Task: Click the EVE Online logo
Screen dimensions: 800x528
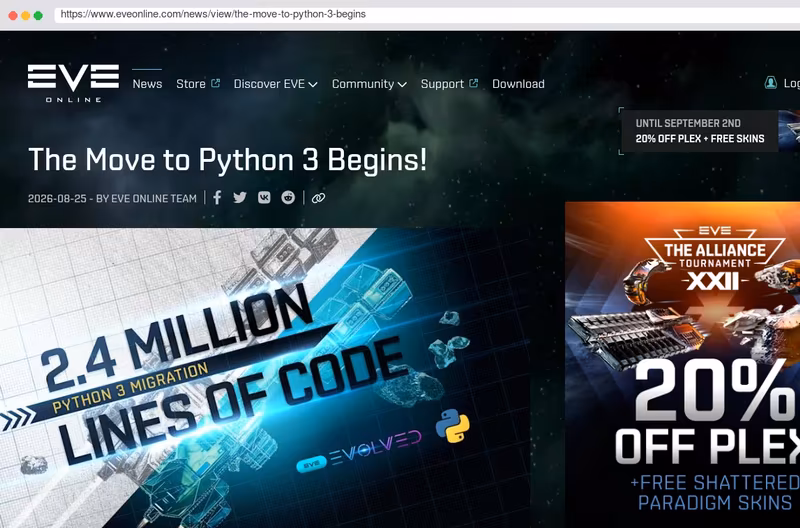Action: 73,83
